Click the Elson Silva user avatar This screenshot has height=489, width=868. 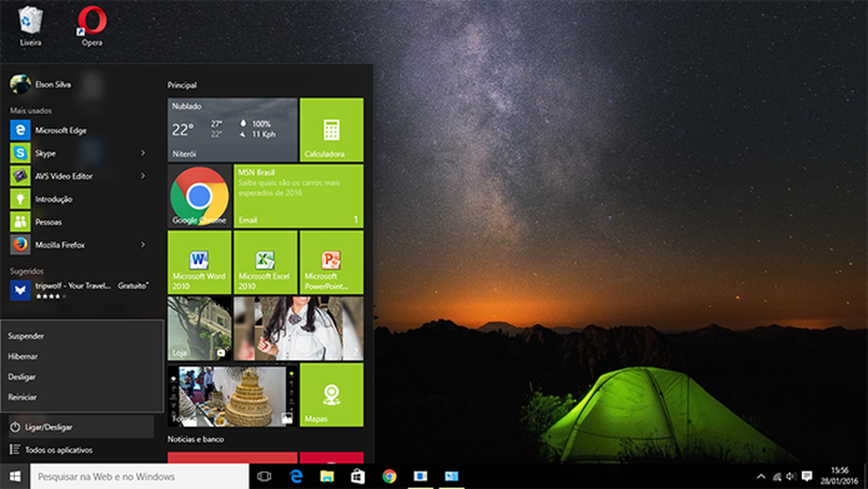[20, 84]
